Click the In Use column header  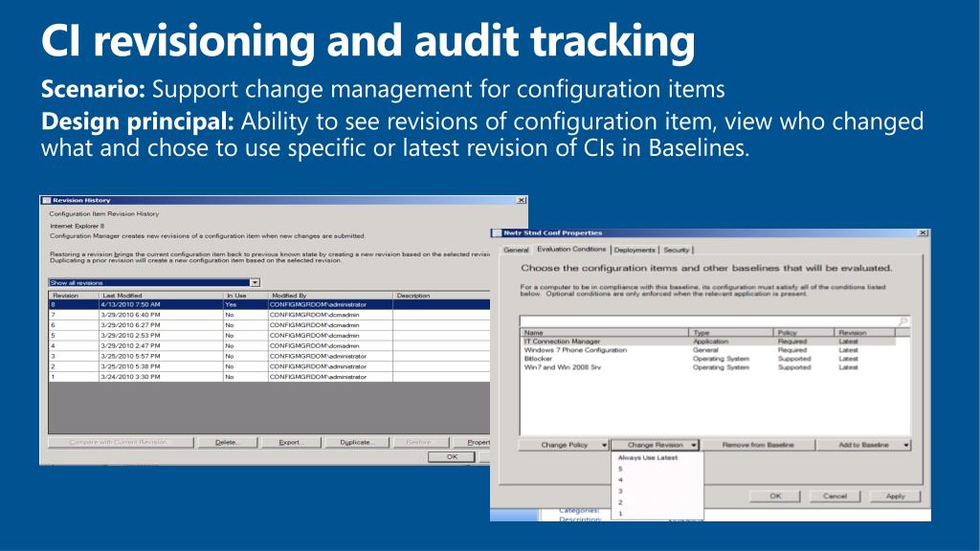(245, 296)
